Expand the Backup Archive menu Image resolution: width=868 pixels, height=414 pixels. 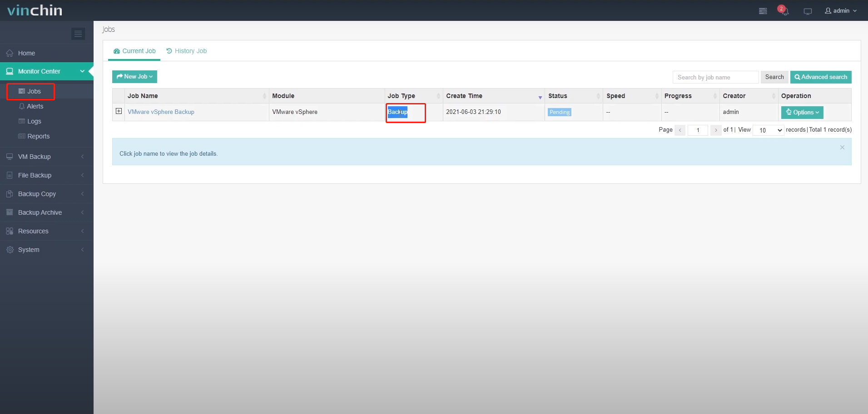pyautogui.click(x=47, y=212)
